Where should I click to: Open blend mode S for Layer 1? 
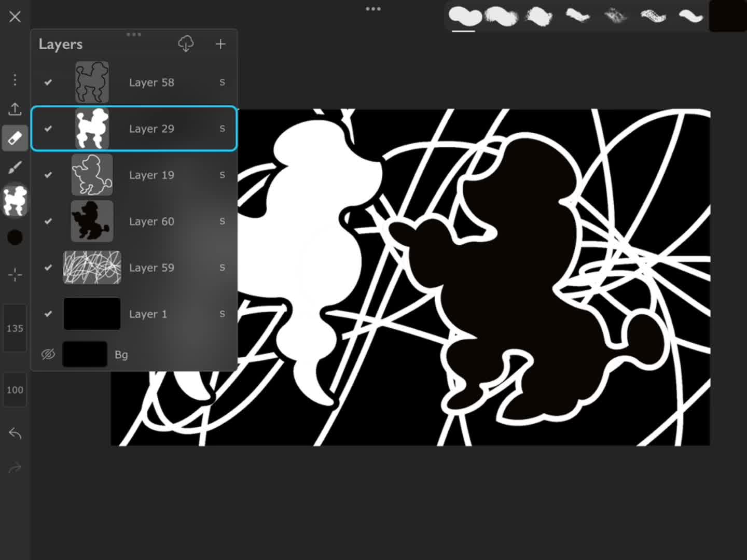[222, 314]
